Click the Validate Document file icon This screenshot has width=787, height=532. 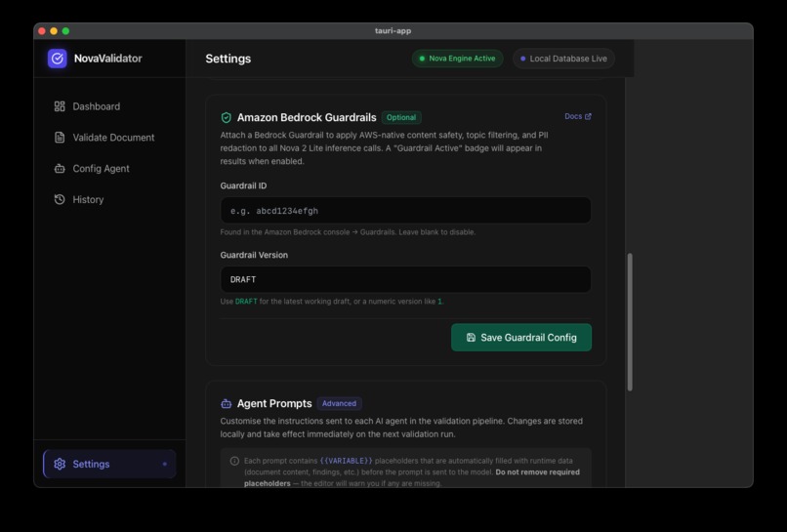pyautogui.click(x=60, y=138)
